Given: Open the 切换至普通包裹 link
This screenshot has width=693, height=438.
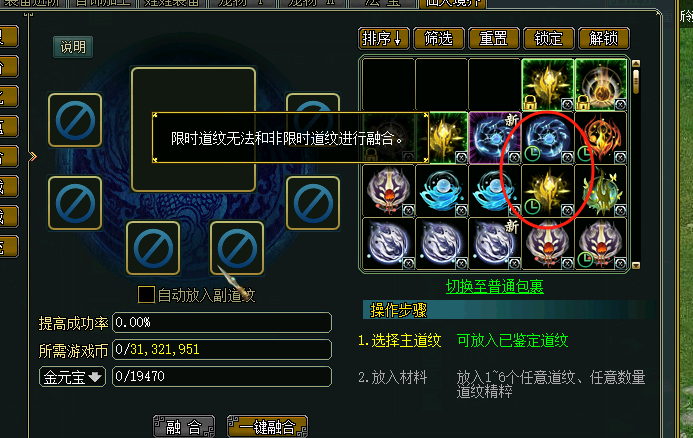Looking at the screenshot, I should tap(495, 287).
